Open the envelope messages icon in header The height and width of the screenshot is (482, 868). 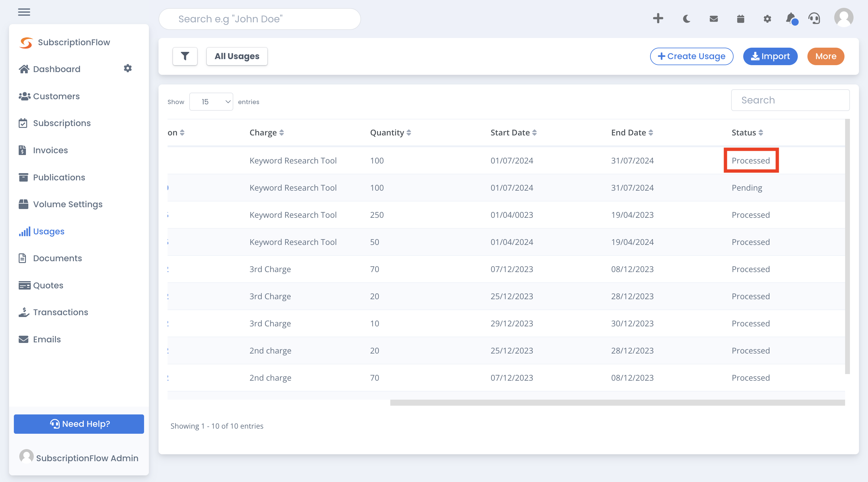pyautogui.click(x=713, y=19)
